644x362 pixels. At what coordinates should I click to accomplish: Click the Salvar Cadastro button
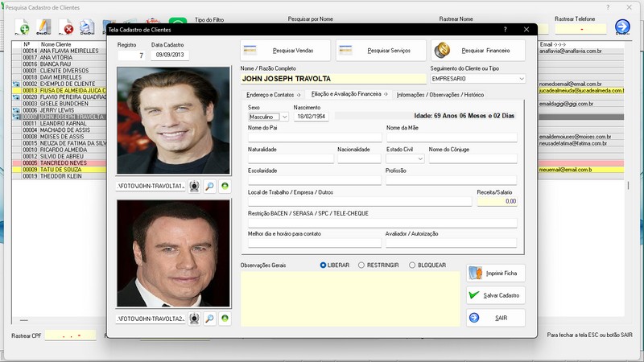[x=496, y=295]
